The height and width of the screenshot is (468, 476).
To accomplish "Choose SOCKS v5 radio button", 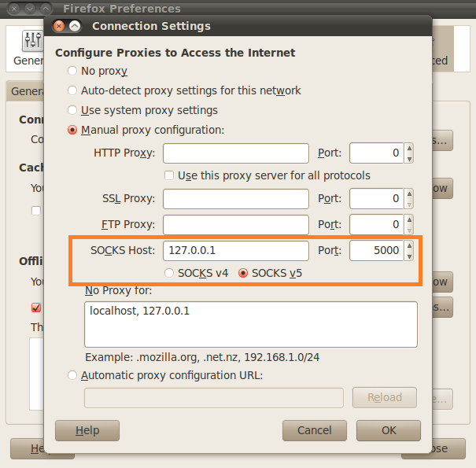I will [243, 273].
